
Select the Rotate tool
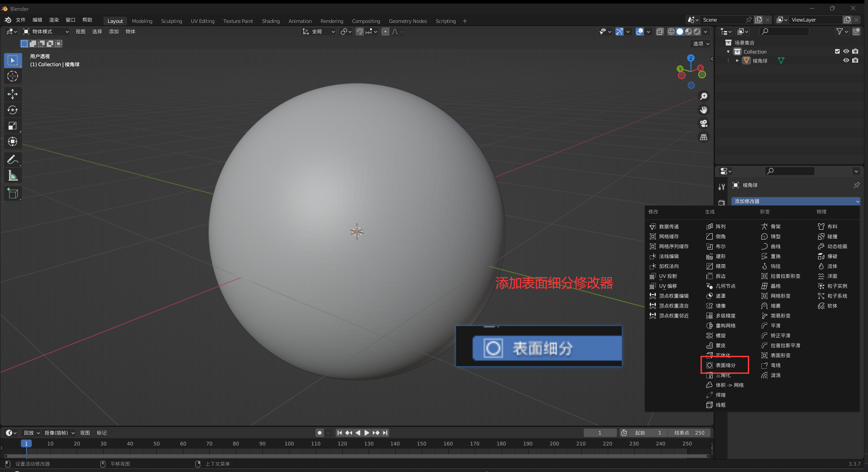(13, 110)
